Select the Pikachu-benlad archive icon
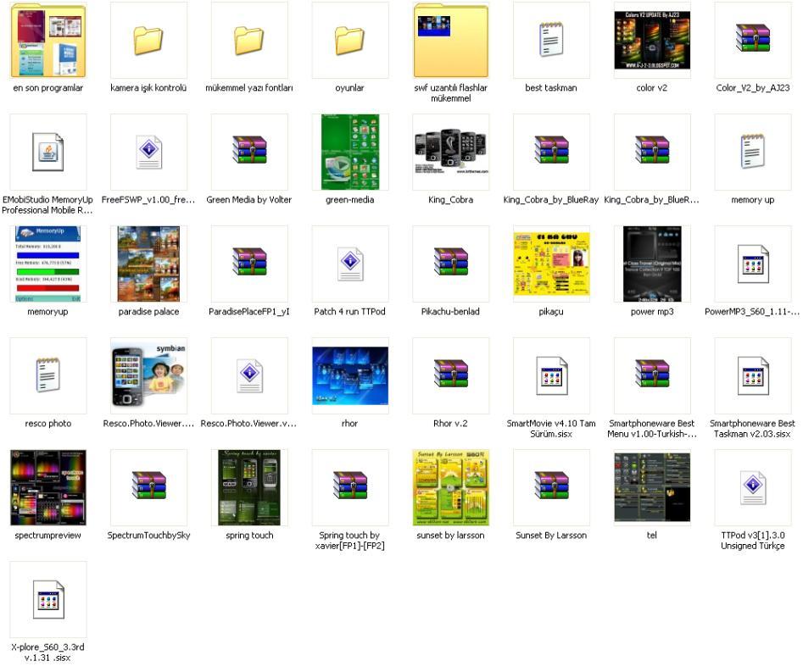The height and width of the screenshot is (672, 803). pos(450,262)
